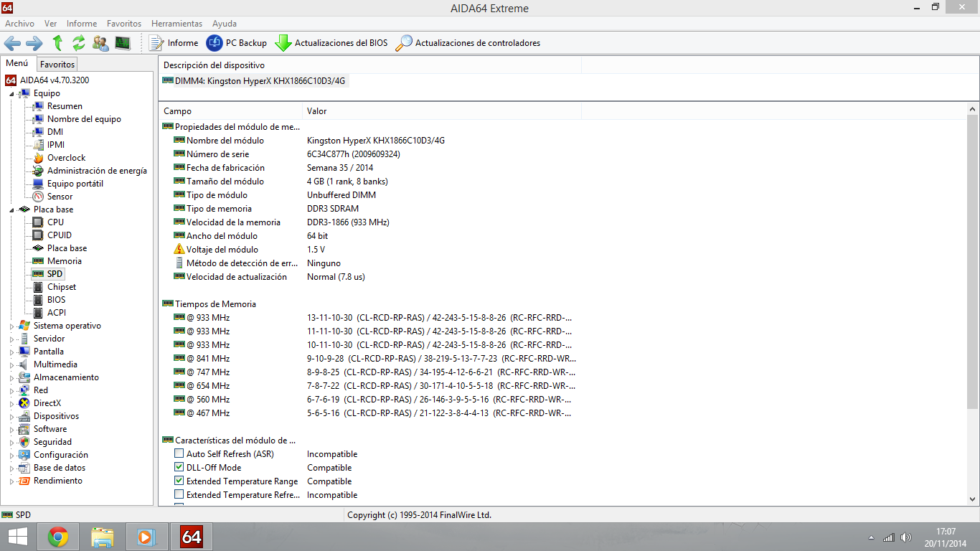Switch to the Favoritos tab

(x=57, y=65)
